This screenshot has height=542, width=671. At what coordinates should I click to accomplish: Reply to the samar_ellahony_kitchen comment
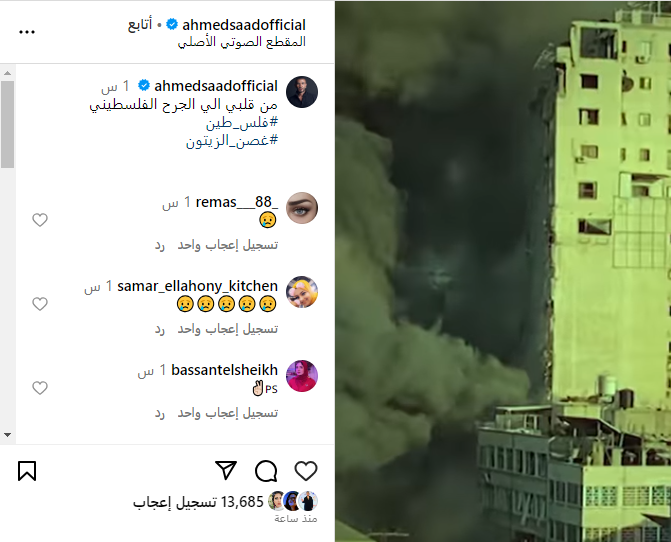[x=160, y=329]
